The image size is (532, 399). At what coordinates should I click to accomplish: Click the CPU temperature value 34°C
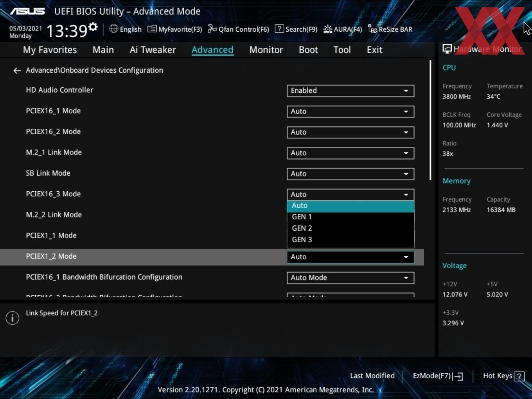click(x=493, y=97)
